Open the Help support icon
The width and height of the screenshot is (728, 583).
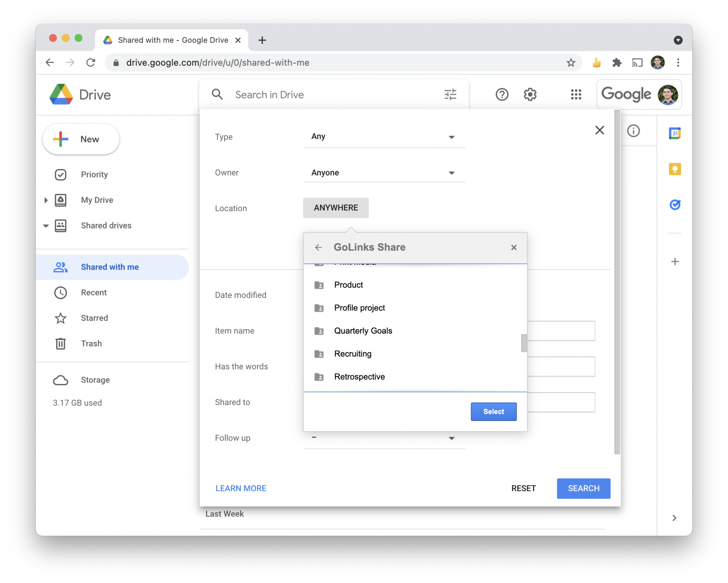(x=502, y=95)
